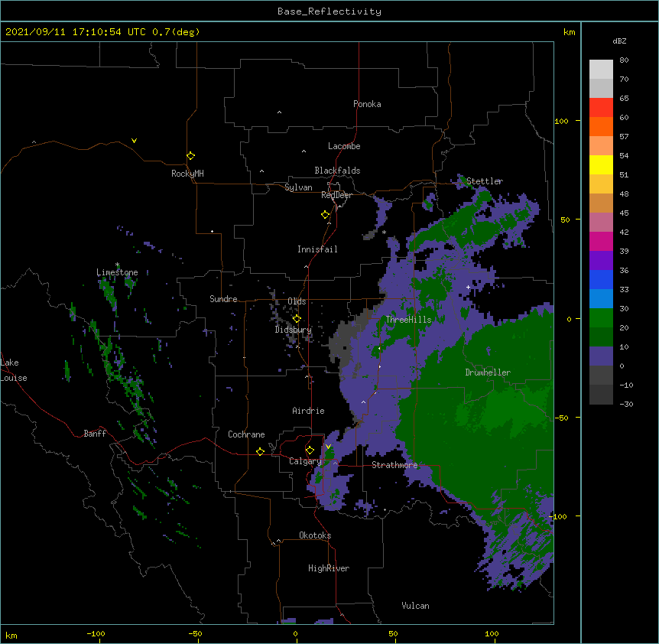Viewport: 659px width, 644px height.
Task: Select the 54 dBZ yellow legend color
Action: click(601, 164)
